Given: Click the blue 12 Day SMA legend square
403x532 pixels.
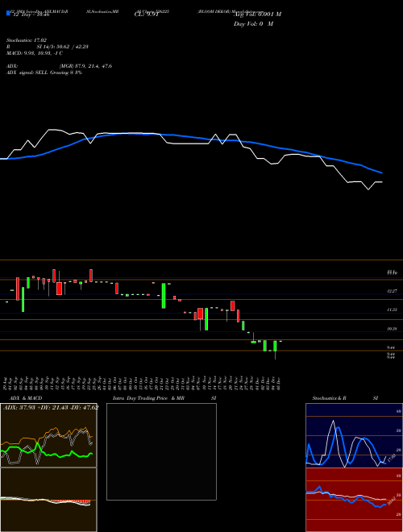Looking at the screenshot, I should (8, 13).
